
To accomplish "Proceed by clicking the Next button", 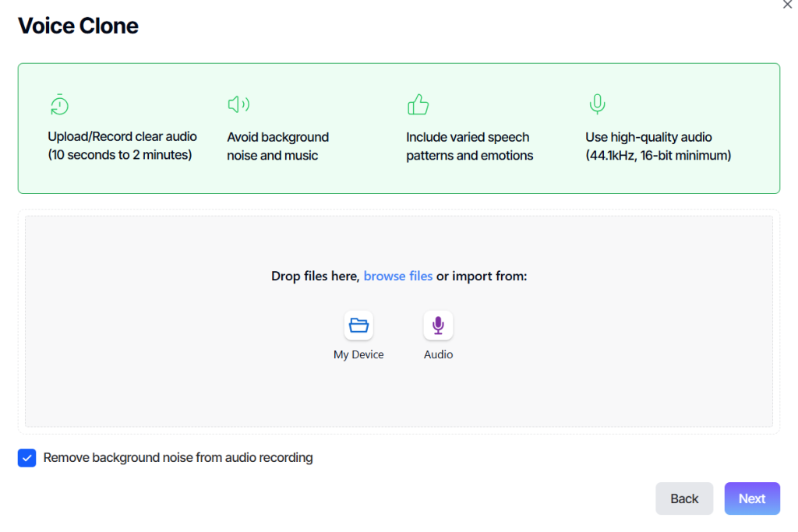I will [751, 498].
